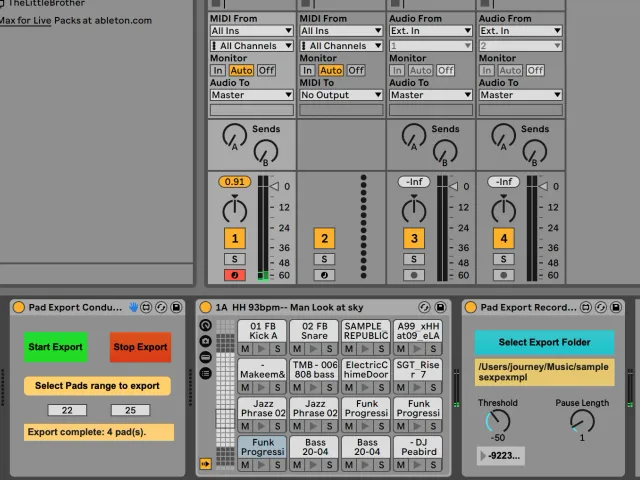Viewport: 640px width, 480px height.
Task: Preview the 02 FB Snare pad
Action: tap(313, 349)
